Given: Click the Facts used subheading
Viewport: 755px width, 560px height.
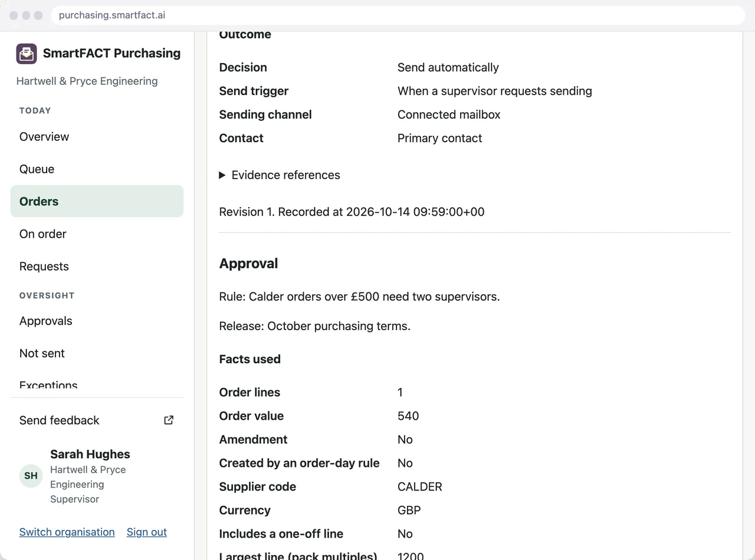Looking at the screenshot, I should [250, 359].
